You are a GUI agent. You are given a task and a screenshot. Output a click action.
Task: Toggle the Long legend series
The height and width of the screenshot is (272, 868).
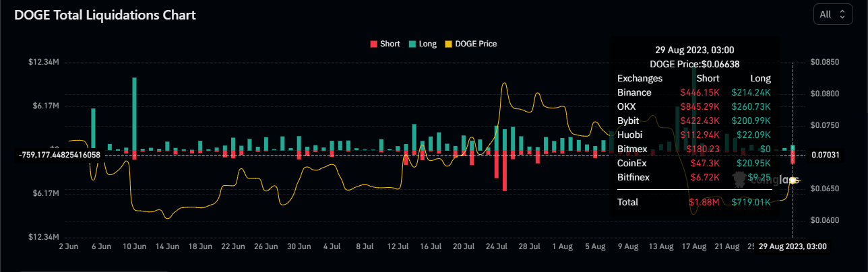tap(423, 44)
